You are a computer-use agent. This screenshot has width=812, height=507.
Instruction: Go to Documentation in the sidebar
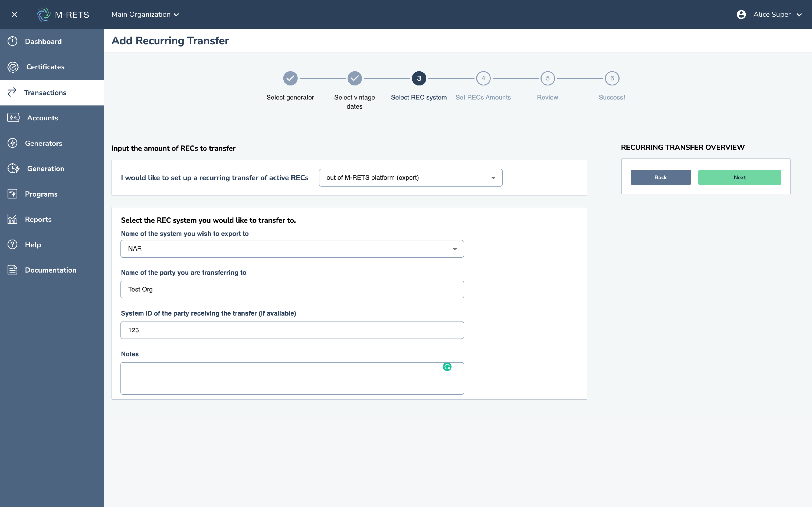[x=50, y=270]
